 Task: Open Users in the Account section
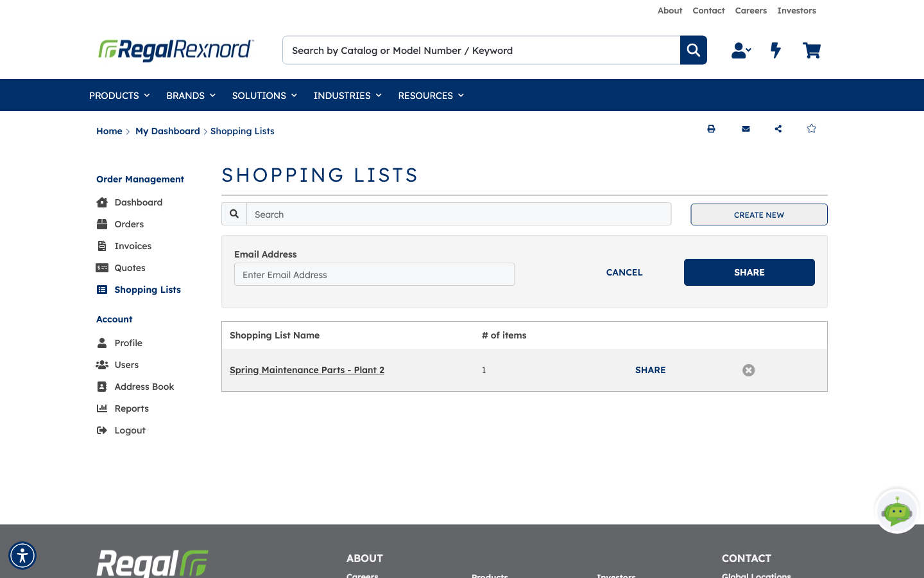pos(117,365)
